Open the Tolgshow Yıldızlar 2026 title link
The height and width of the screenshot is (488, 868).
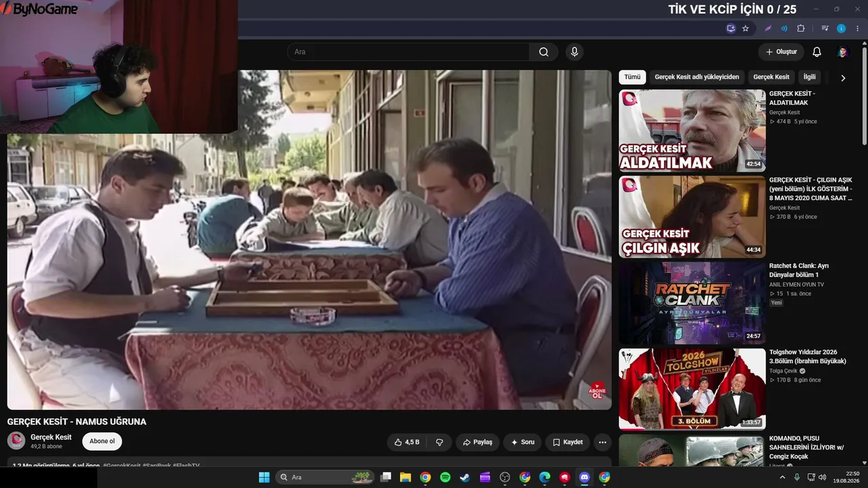pos(808,357)
